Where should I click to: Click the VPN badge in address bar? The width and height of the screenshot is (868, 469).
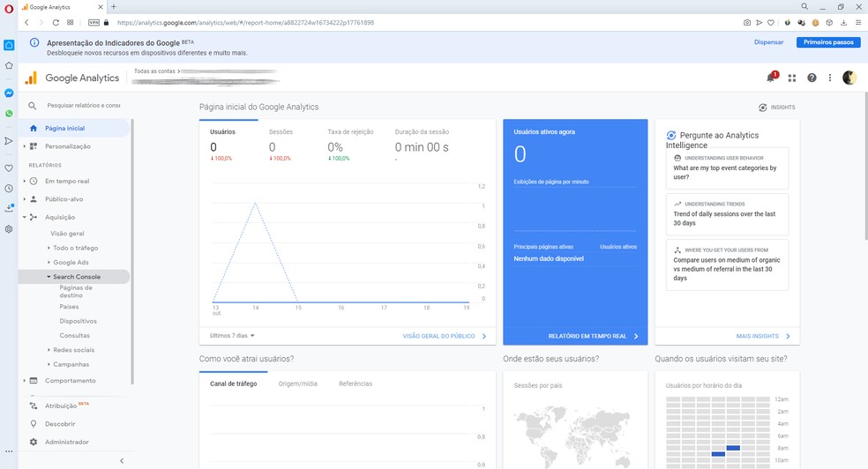tap(94, 23)
